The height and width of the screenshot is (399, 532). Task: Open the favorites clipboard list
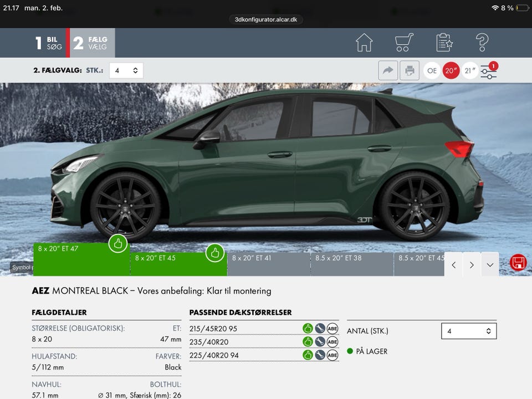click(444, 43)
